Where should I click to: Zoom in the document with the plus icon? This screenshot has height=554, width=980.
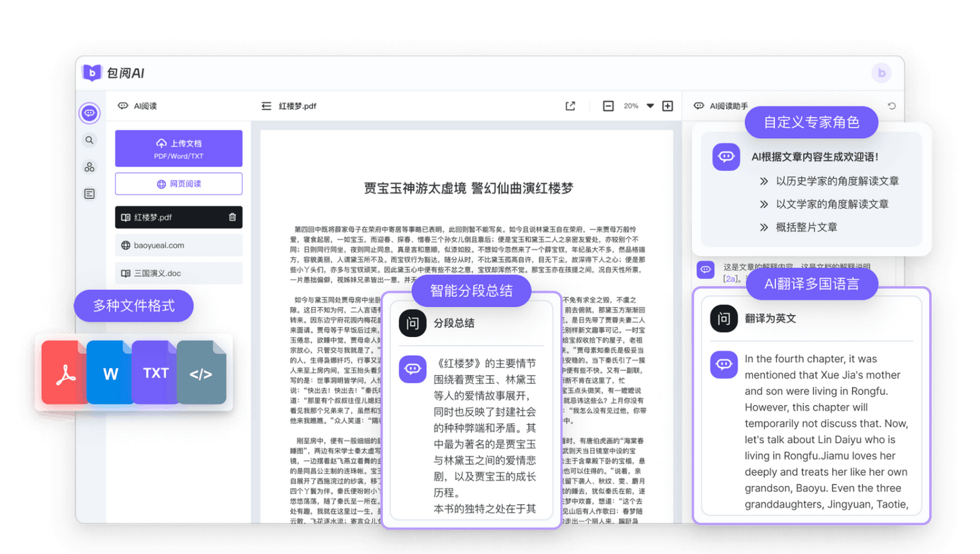668,105
